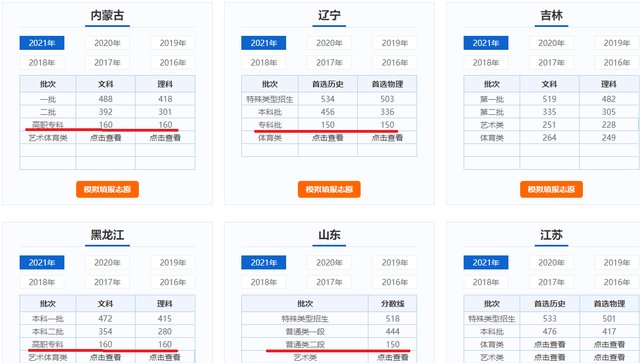Select 2020年 tab in 辽宁 card
The height and width of the screenshot is (363, 640).
click(x=329, y=43)
